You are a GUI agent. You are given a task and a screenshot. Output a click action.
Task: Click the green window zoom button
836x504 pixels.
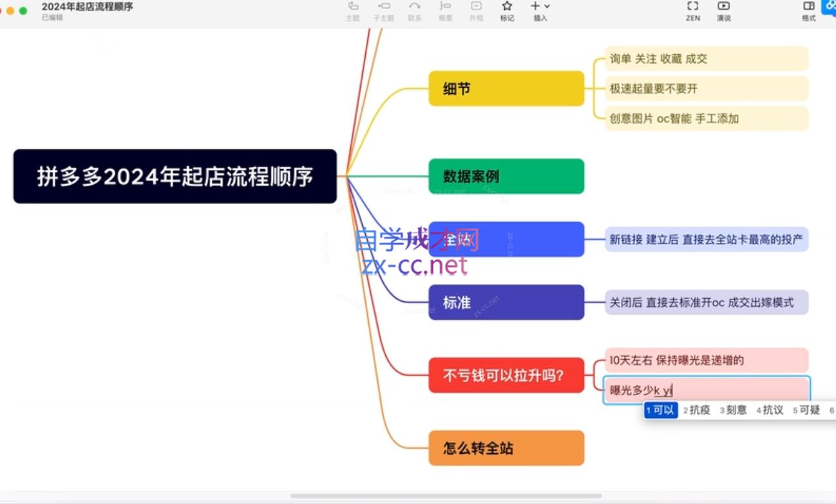[x=23, y=11]
